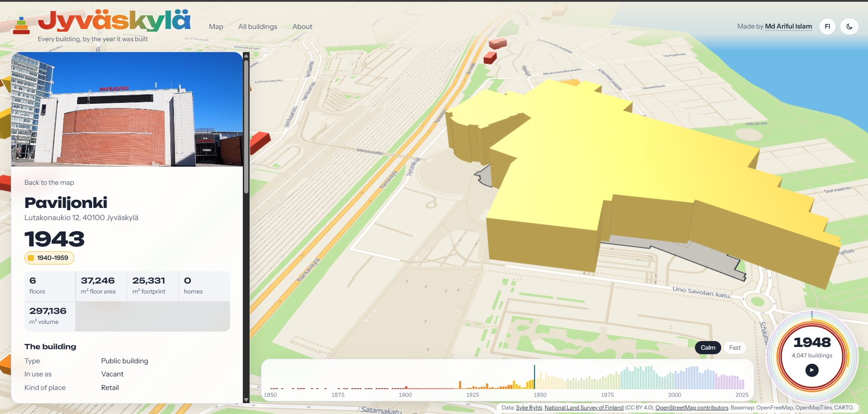The width and height of the screenshot is (868, 414).
Task: Click the 25,331 m² footprint stat
Action: coord(153,286)
